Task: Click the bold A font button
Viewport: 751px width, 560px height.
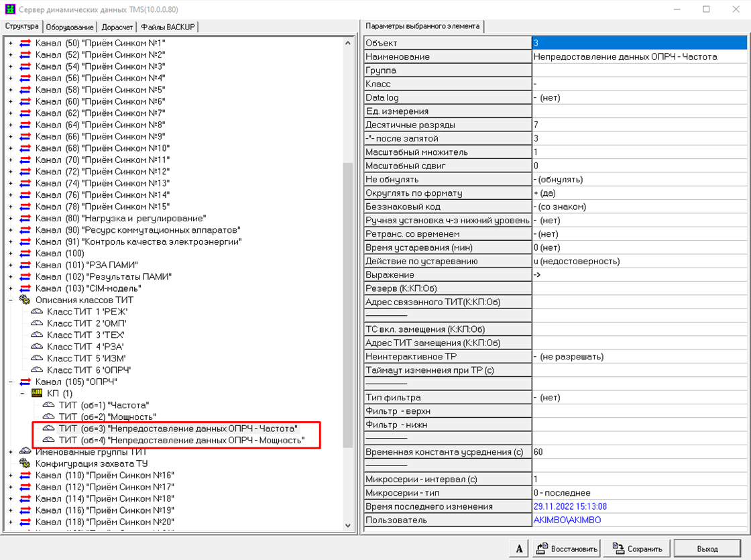Action: [519, 549]
